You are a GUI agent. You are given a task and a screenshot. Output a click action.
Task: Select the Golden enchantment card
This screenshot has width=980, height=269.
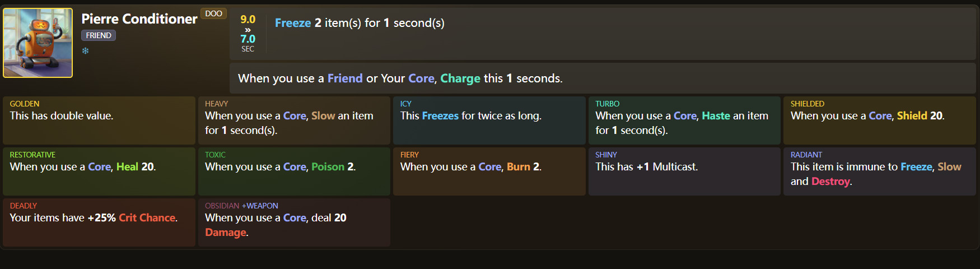pos(99,120)
